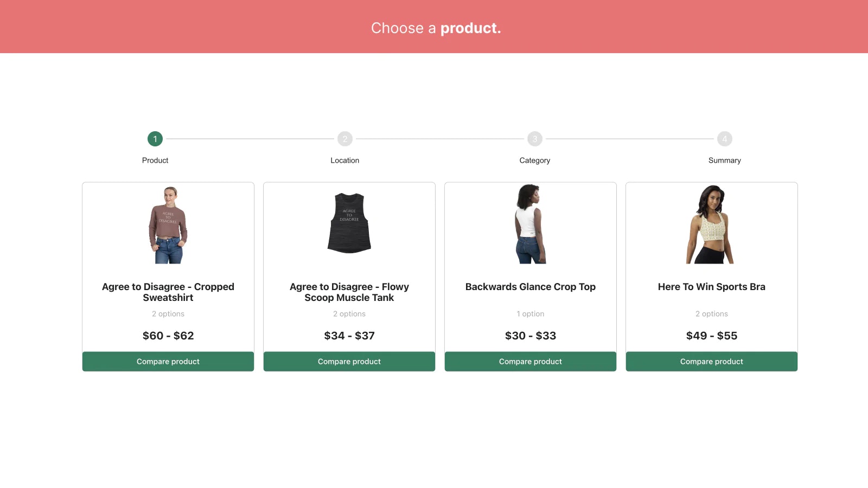Viewport: 868px width, 488px height.
Task: Select the Product step label
Action: (x=155, y=160)
